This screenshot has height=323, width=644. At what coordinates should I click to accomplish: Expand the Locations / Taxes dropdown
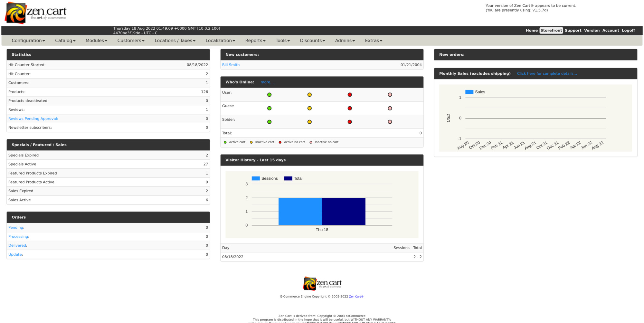[175, 41]
